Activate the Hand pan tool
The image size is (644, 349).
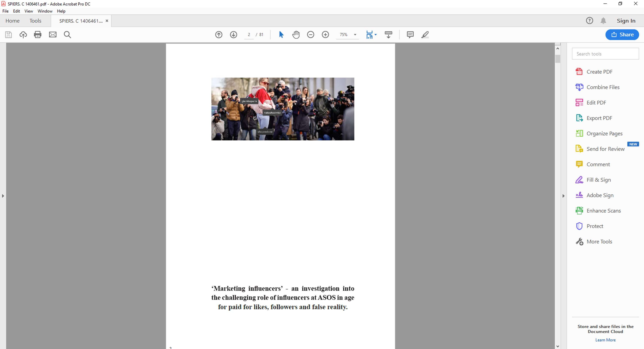[x=296, y=35]
